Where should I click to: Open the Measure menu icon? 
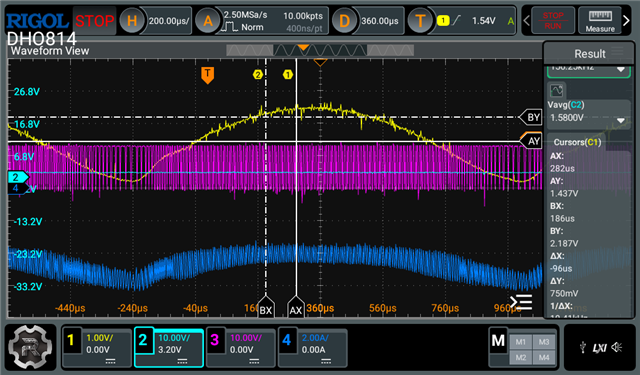pyautogui.click(x=600, y=20)
